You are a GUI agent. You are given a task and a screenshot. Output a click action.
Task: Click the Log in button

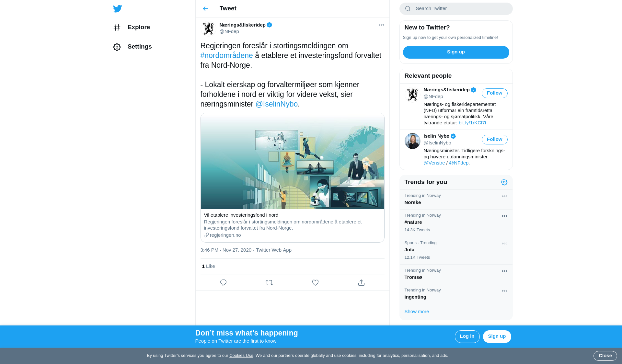click(467, 336)
